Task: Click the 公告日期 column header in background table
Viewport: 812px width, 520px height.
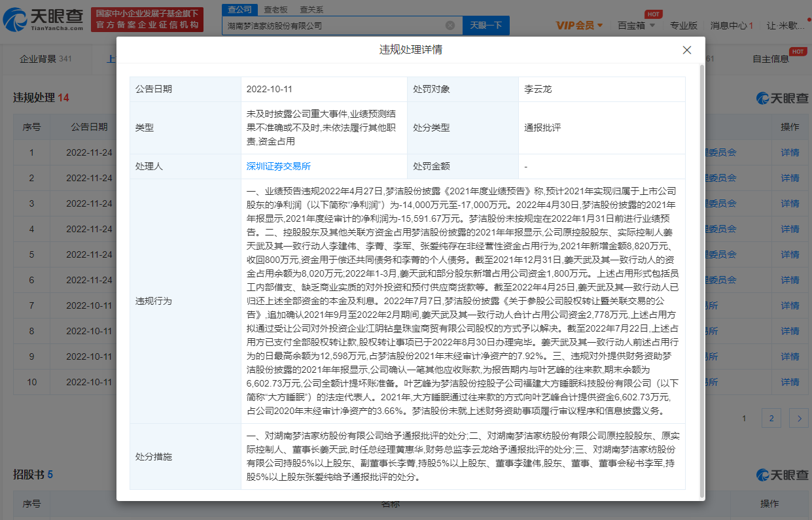Action: click(x=90, y=127)
